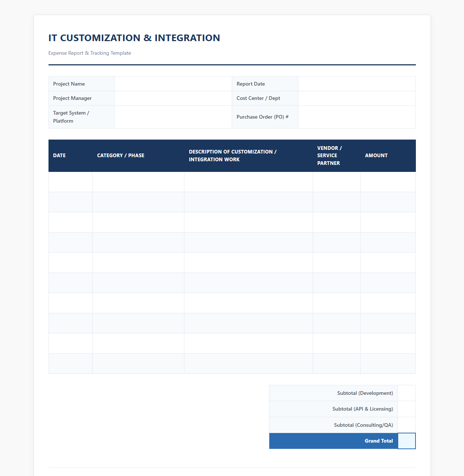Click the Expense Report & Tracking Template subtitle
The image size is (464, 476).
90,53
